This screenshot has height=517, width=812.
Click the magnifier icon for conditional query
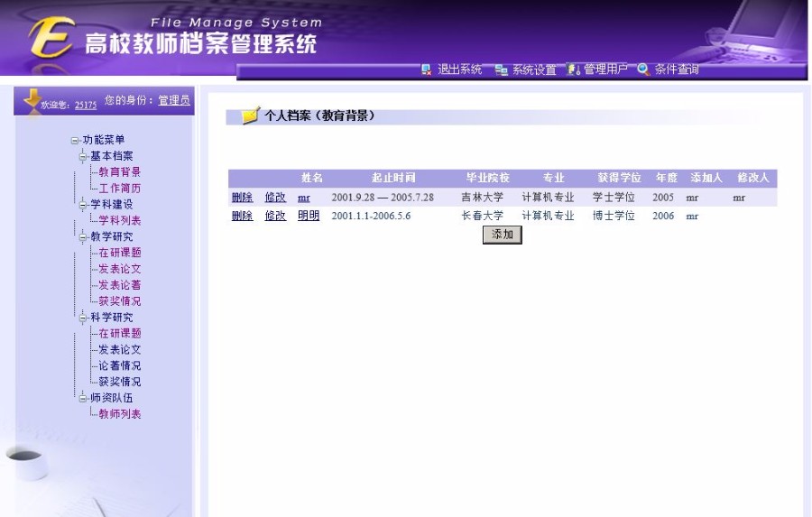(x=643, y=69)
